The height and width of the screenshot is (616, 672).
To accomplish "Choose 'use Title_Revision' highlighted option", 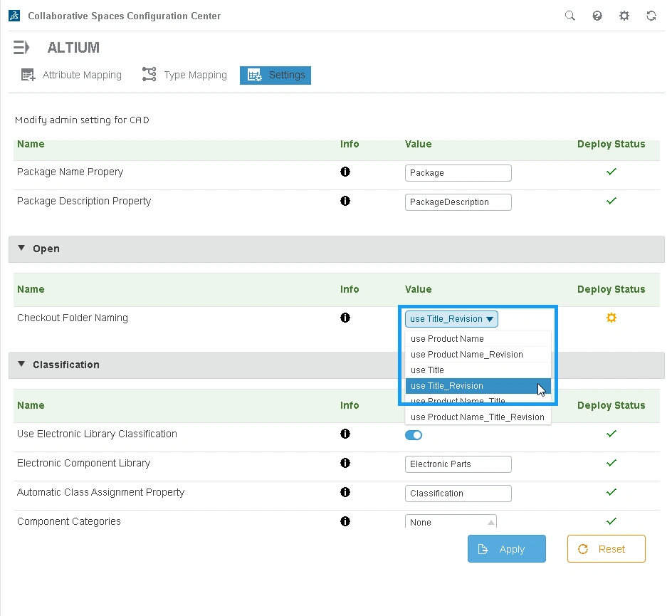I will 478,386.
